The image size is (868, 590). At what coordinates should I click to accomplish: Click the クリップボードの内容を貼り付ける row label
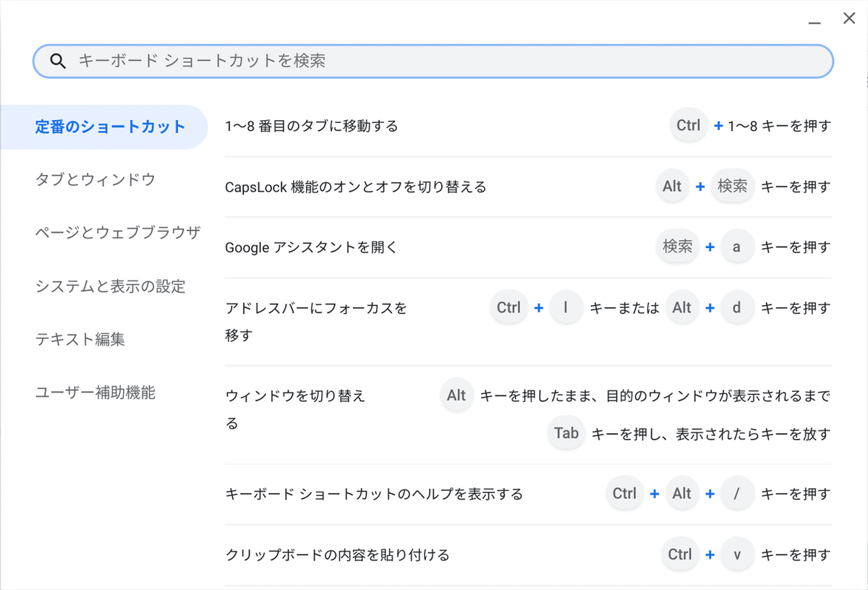pyautogui.click(x=338, y=555)
